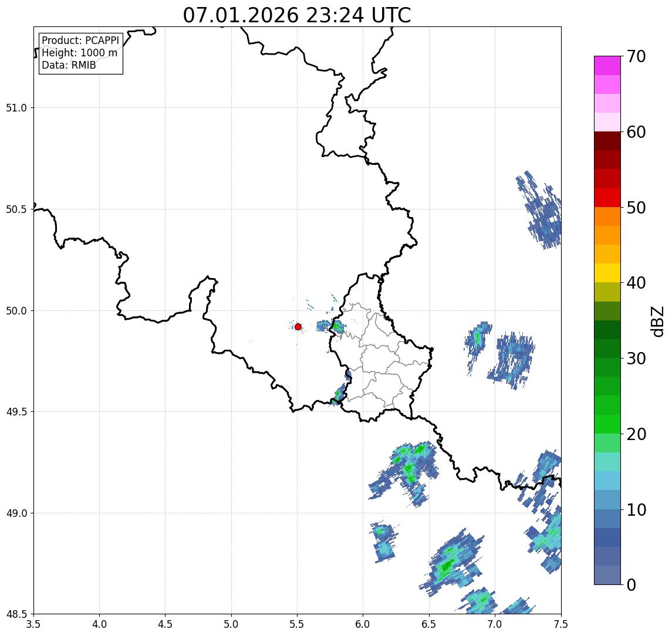Image resolution: width=672 pixels, height=636 pixels.
Task: Click the small radar echo just east of the red dot
Action: pos(323,326)
